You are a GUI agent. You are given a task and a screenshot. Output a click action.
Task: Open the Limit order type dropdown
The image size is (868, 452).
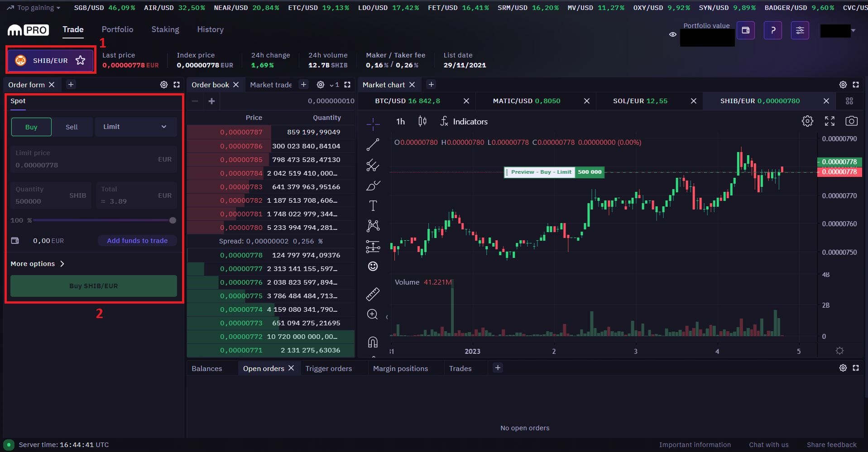[135, 127]
